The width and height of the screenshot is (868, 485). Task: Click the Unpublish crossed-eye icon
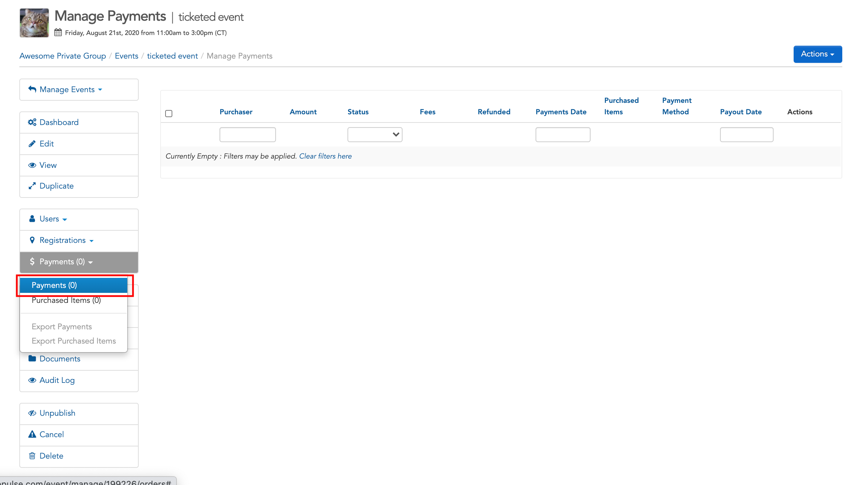pos(32,413)
